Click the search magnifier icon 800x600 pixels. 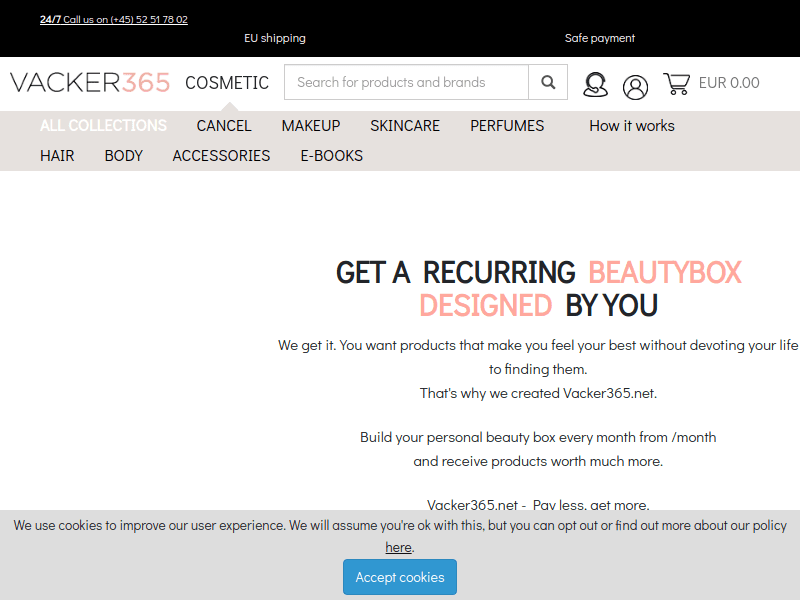tap(548, 83)
